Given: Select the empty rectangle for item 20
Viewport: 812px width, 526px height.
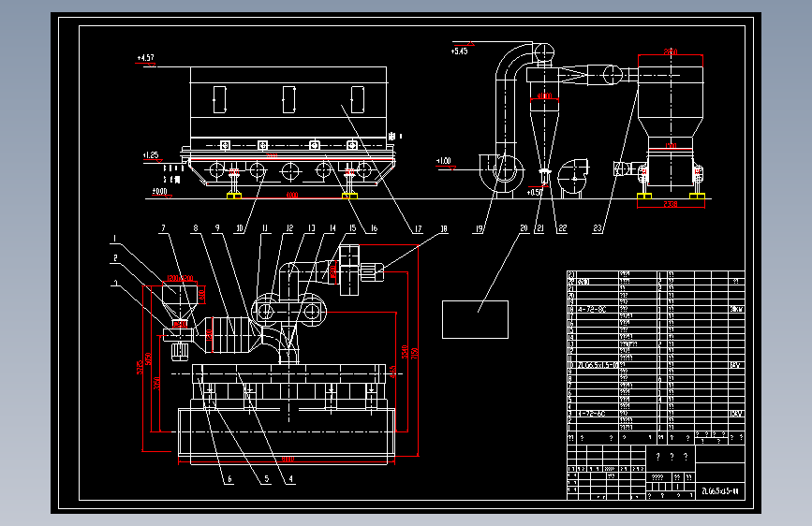Looking at the screenshot, I should coord(475,319).
